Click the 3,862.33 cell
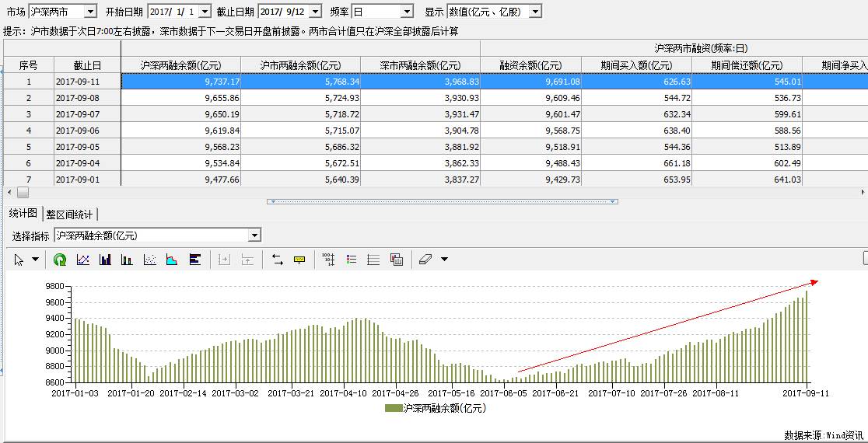This screenshot has height=443, width=868. 420,163
